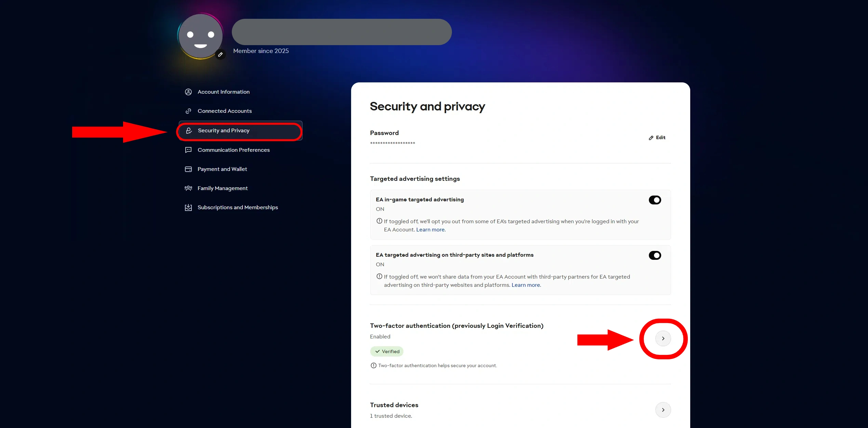Image resolution: width=868 pixels, height=428 pixels.
Task: Edit the account password
Action: click(x=657, y=138)
